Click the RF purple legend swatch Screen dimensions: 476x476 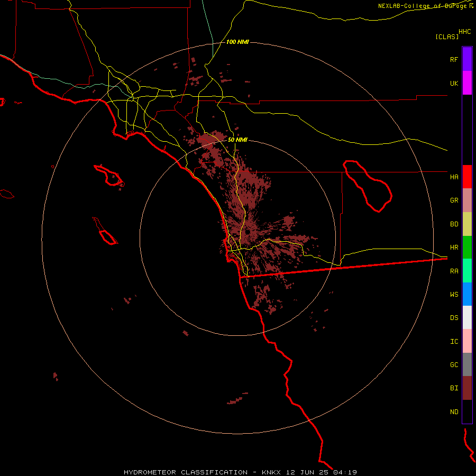tap(467, 59)
